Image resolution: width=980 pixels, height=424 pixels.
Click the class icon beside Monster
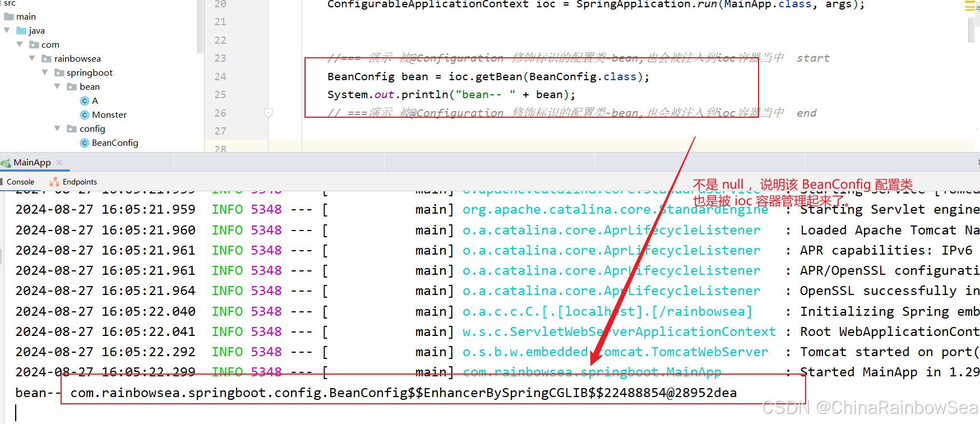(x=85, y=114)
